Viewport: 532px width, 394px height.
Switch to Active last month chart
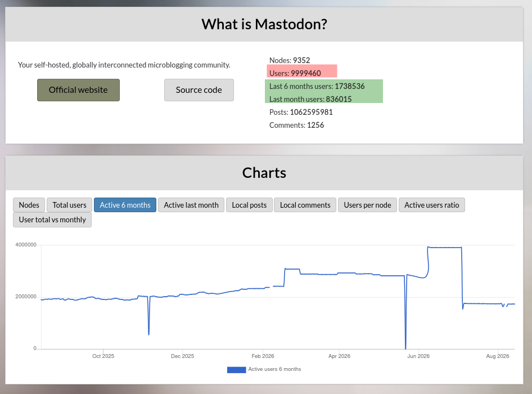tap(191, 205)
